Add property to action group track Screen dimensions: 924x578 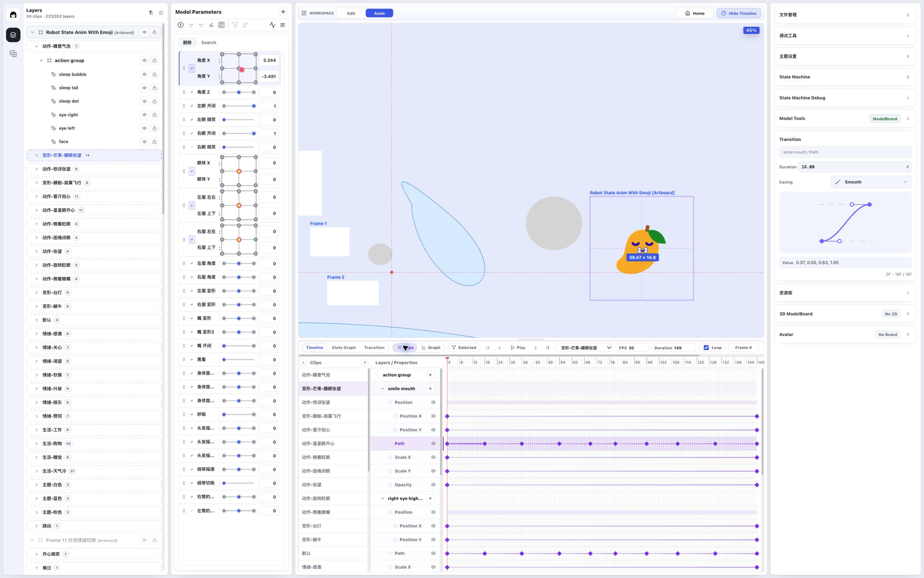pos(430,375)
